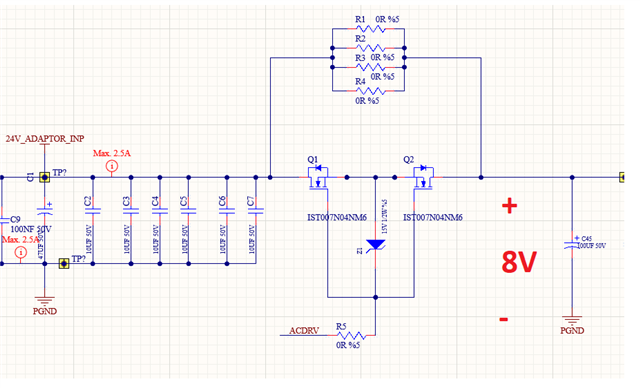
Task: Select the C1 polarized capacitor symbol
Action: (44, 211)
